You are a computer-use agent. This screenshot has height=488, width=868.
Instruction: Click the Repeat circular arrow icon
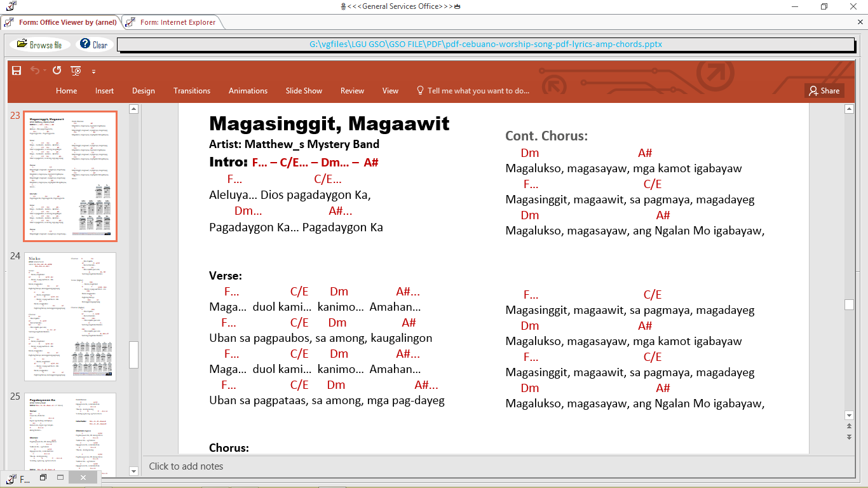(57, 71)
